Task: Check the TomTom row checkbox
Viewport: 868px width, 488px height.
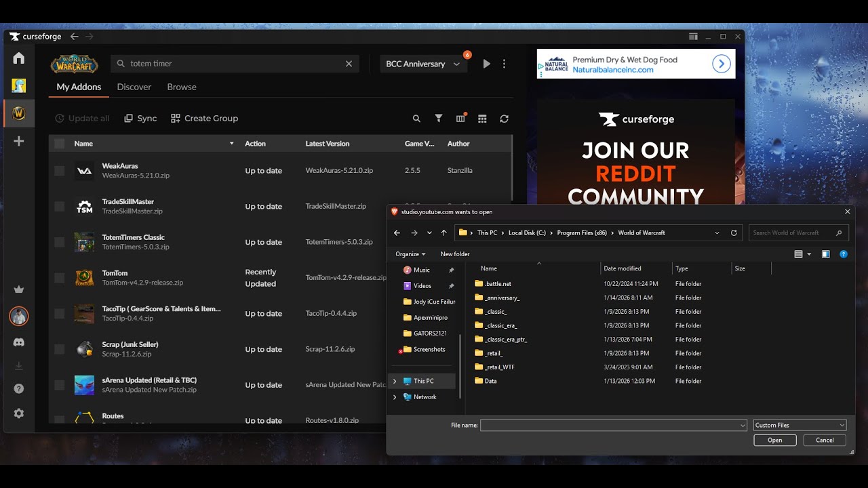Action: click(60, 278)
